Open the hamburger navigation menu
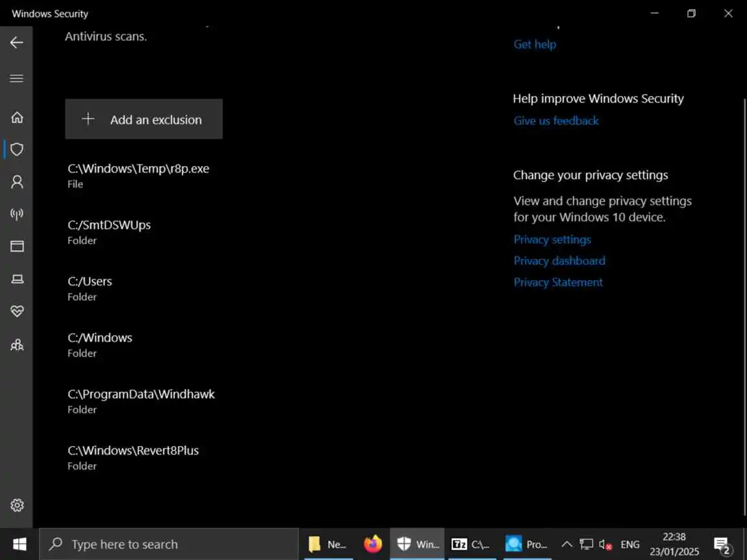This screenshot has width=747, height=560. click(17, 78)
